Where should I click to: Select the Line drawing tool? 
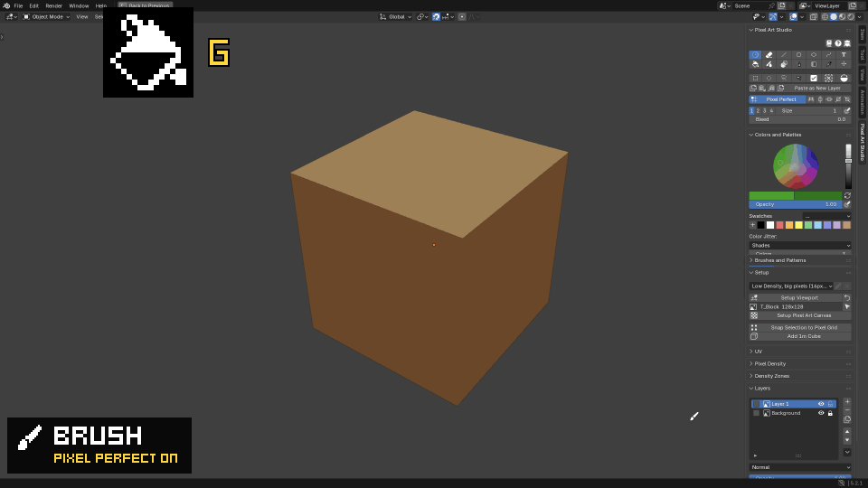point(784,55)
